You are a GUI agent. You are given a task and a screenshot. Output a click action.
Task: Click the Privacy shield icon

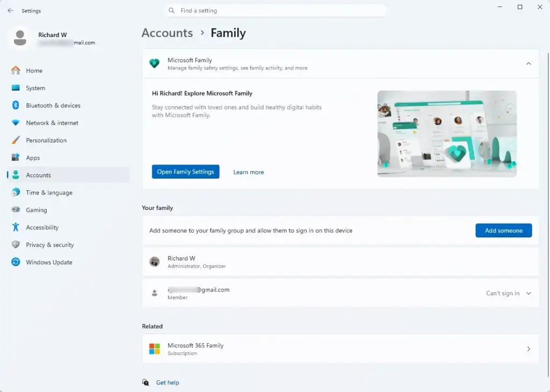point(16,245)
